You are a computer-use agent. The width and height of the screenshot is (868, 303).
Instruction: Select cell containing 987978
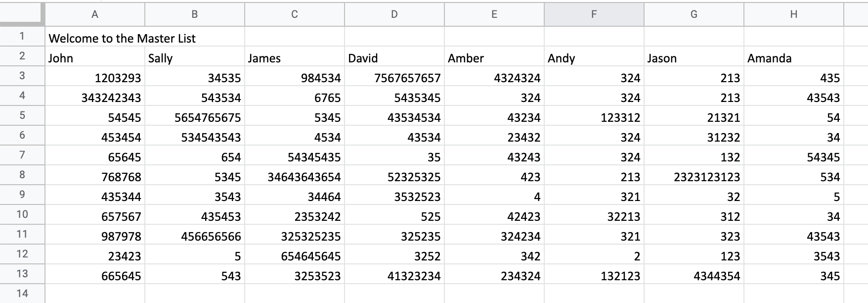tap(95, 235)
